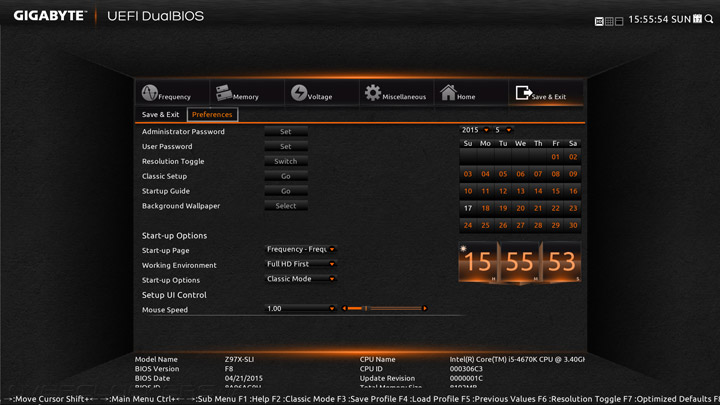Click the calendar date icon beside SUN
This screenshot has height=405, width=720.
[x=698, y=19]
